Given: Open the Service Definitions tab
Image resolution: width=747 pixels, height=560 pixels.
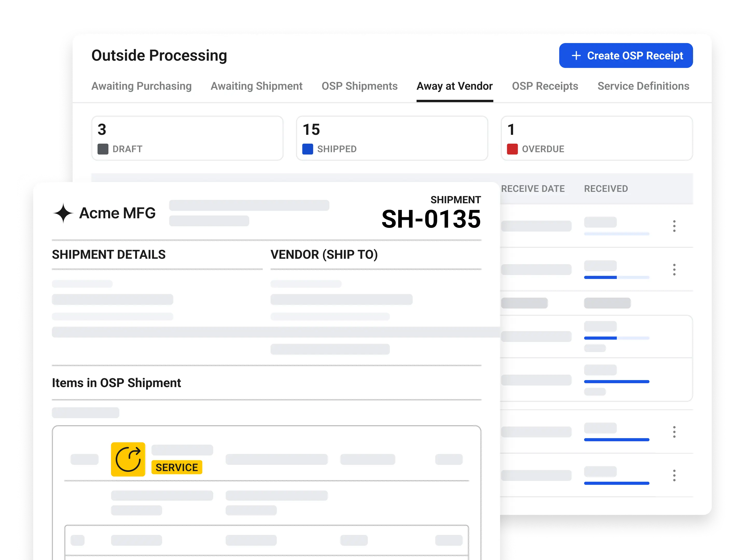Looking at the screenshot, I should tap(643, 86).
